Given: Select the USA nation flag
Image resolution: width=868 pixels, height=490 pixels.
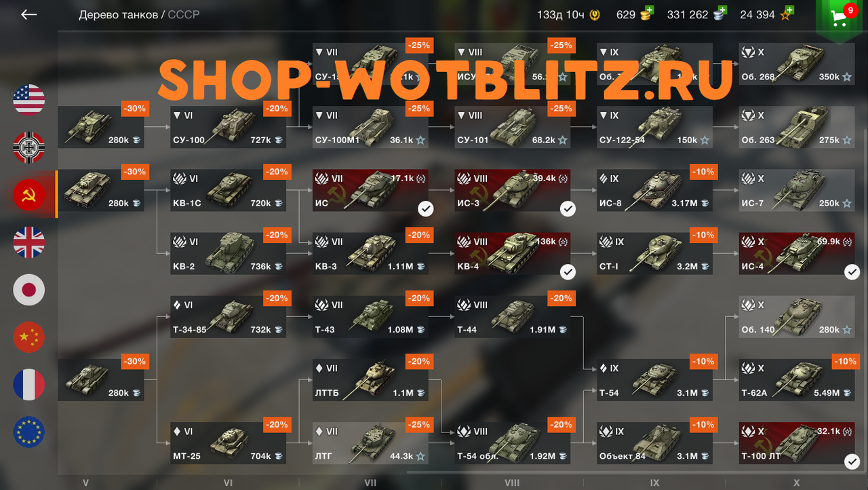Looking at the screenshot, I should click(29, 100).
